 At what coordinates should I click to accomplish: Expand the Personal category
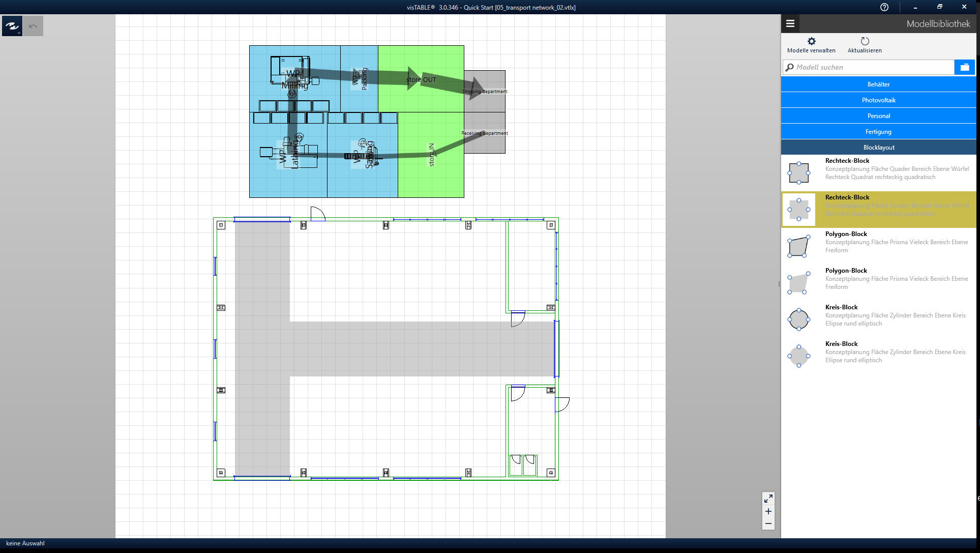878,116
